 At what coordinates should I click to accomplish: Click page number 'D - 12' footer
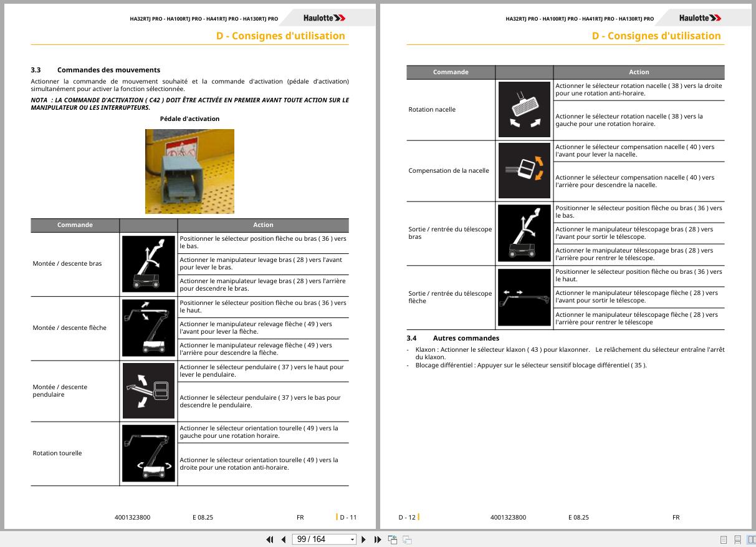tap(407, 517)
